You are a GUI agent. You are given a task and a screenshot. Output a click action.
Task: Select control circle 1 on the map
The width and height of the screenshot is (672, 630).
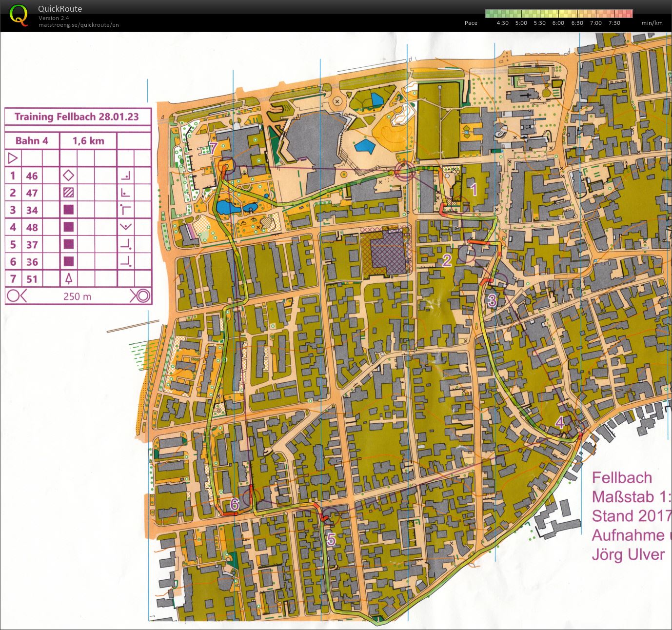[x=461, y=205]
